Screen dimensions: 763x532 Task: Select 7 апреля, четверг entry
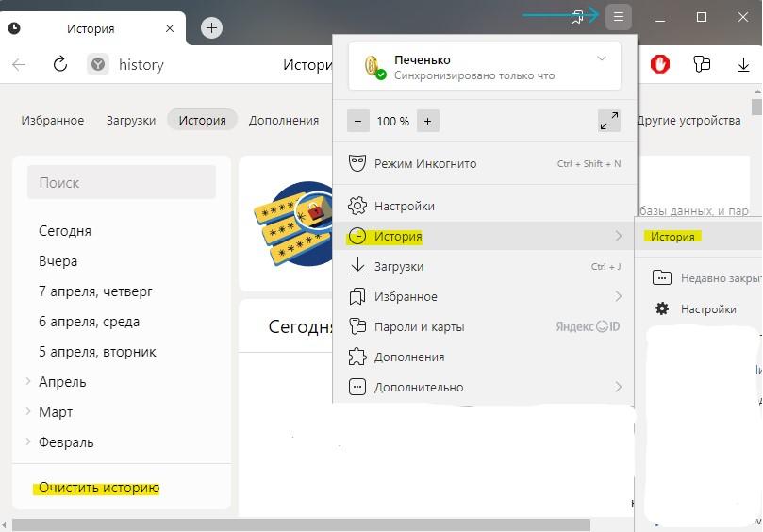click(x=95, y=291)
